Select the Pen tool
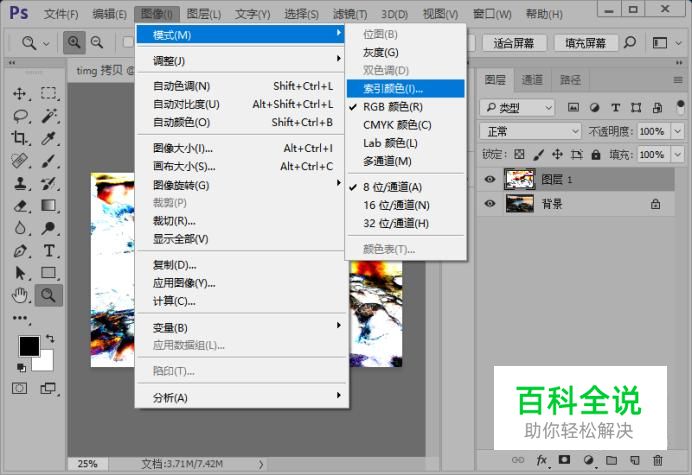692x475 pixels. [20, 251]
